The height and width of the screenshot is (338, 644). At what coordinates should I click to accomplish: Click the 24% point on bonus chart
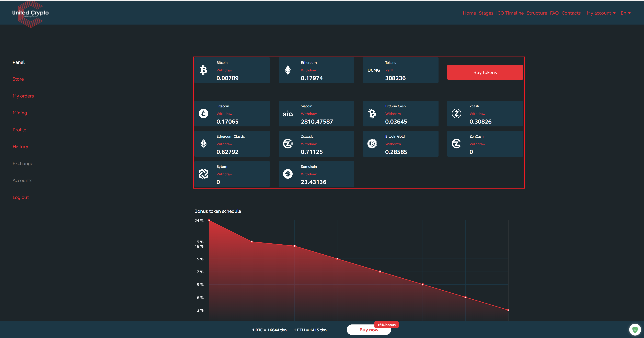209,220
